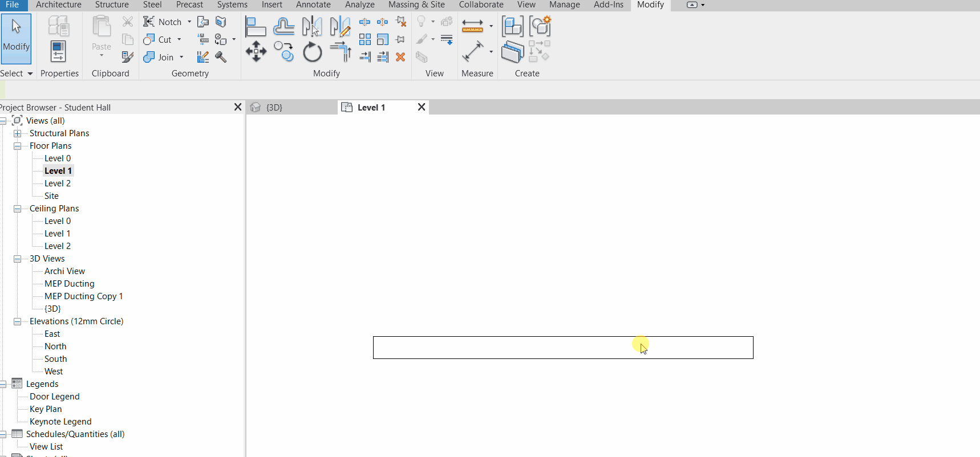
Task: Open Level 2 under Ceiling Plans
Action: pos(58,246)
